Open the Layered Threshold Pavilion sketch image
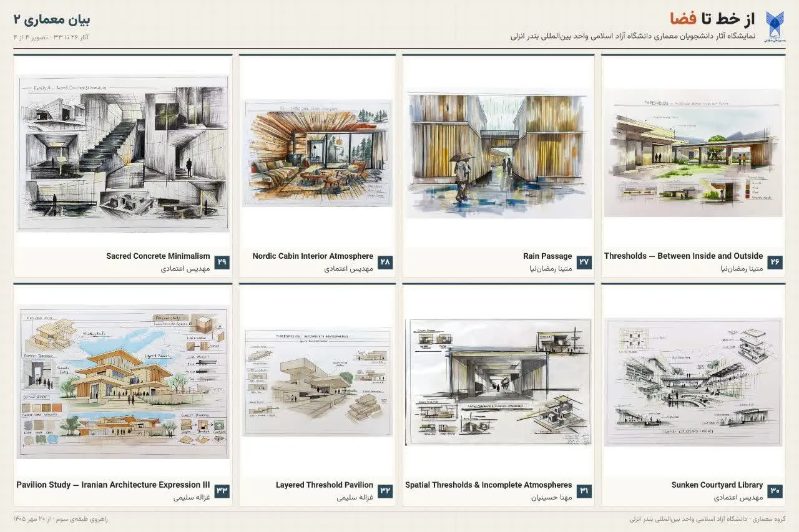 [x=317, y=382]
